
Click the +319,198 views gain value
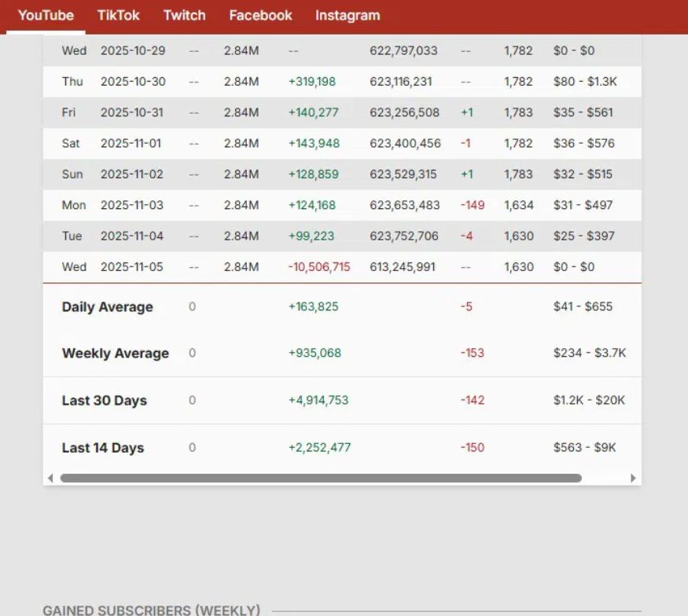(312, 82)
